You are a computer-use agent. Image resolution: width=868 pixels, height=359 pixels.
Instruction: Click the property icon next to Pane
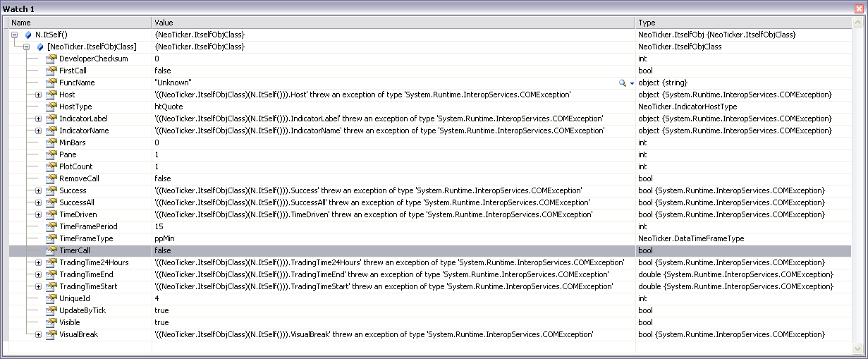coord(51,154)
